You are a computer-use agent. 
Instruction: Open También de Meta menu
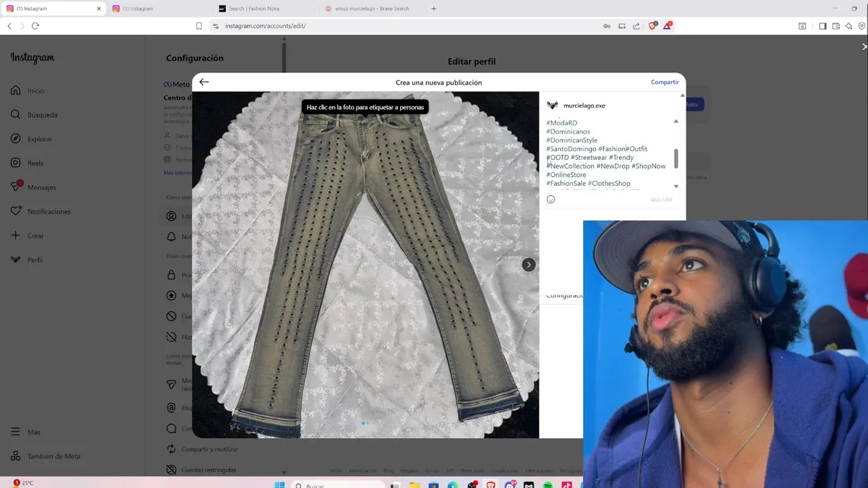pyautogui.click(x=45, y=456)
